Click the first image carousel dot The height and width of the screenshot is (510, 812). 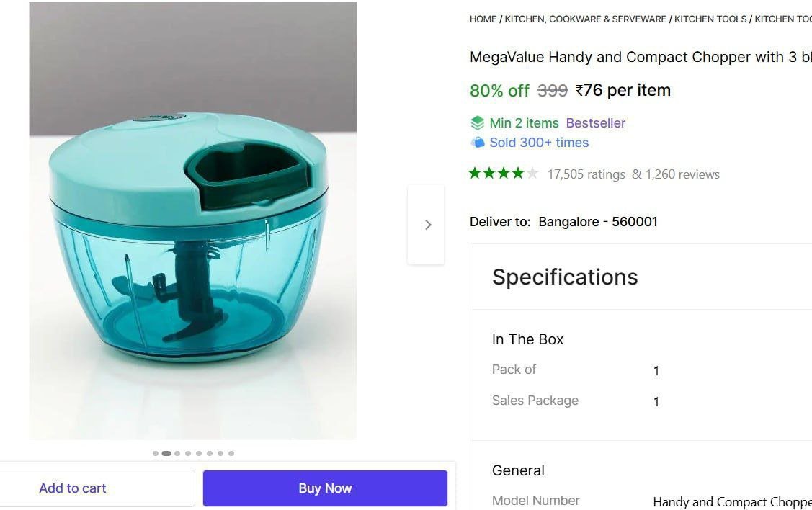pyautogui.click(x=156, y=454)
